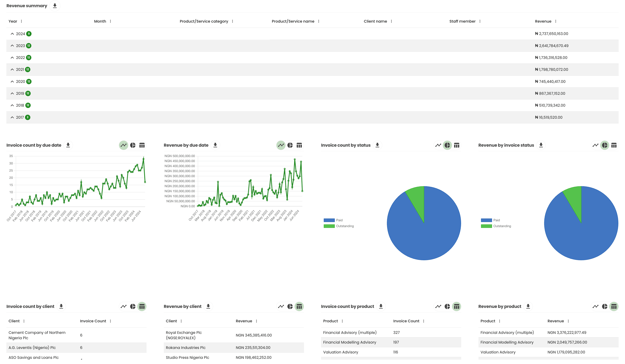The height and width of the screenshot is (364, 625).
Task: Open Product column menu in Revenue by product
Action: tap(499, 321)
